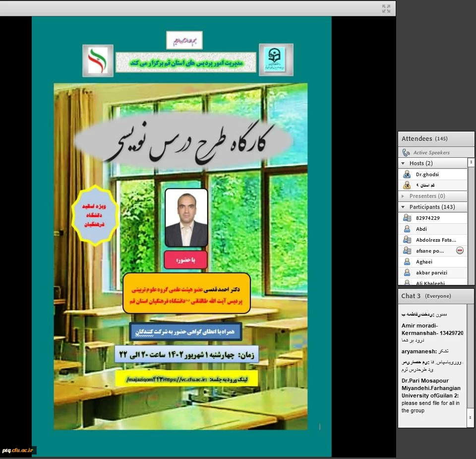Screen dimensions: 476x459
Task: Click the red status icon on afsane po...
Action: pyautogui.click(x=460, y=251)
